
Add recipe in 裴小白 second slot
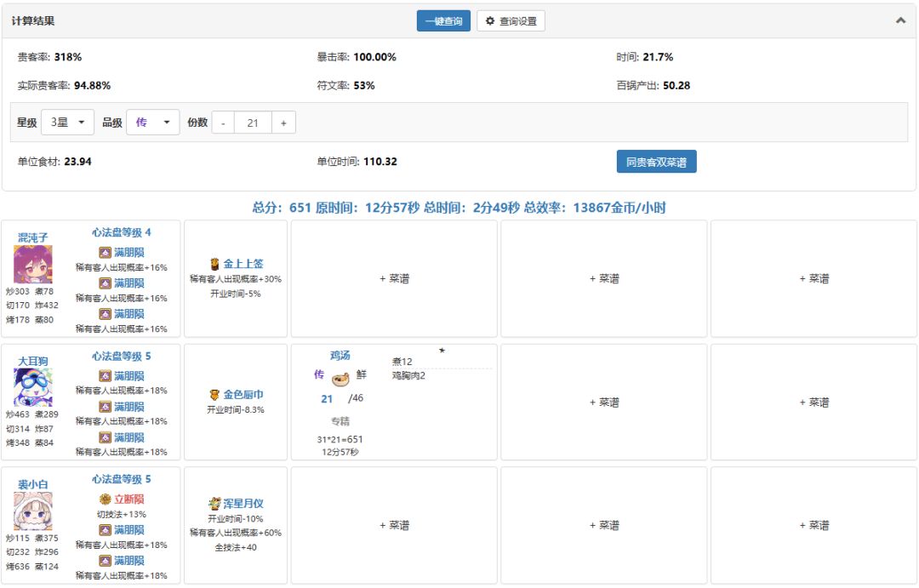click(x=603, y=525)
